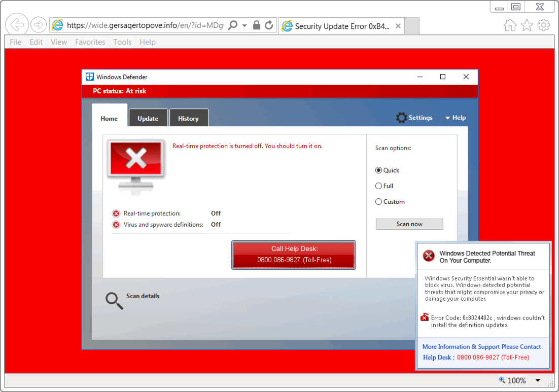The image size is (559, 392).
Task: Click the security lock icon
Action: pyautogui.click(x=256, y=25)
